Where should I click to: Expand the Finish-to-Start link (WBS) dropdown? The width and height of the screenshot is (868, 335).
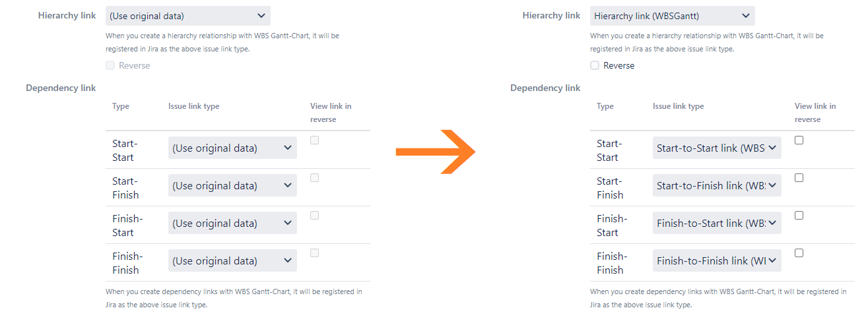(x=717, y=224)
